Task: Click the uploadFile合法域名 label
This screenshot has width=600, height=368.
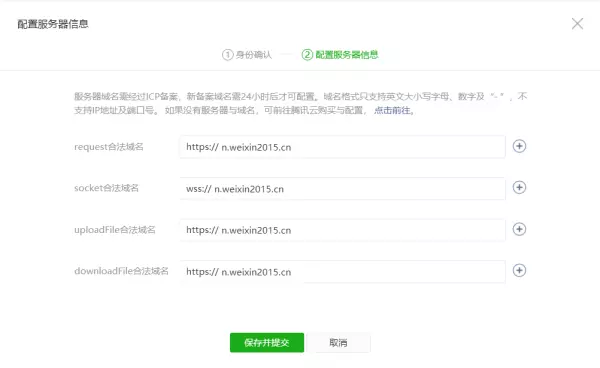Action: pos(115,230)
